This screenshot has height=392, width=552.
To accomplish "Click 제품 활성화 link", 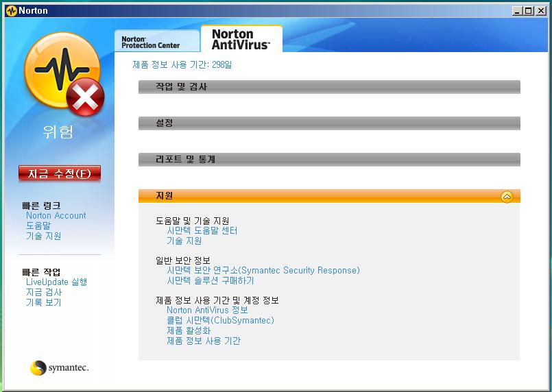I will click(x=189, y=330).
